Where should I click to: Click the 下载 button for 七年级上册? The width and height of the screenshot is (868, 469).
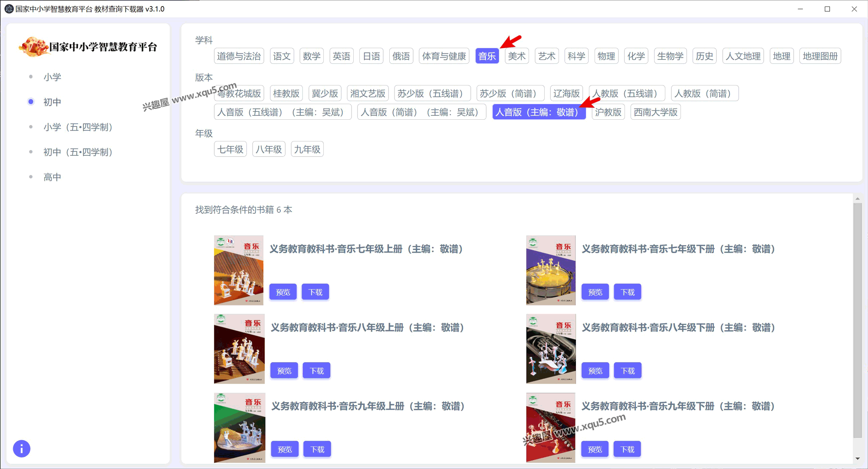coord(316,291)
